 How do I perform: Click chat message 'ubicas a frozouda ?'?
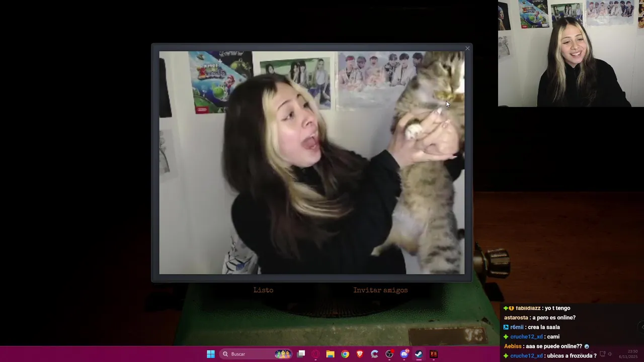point(573,356)
